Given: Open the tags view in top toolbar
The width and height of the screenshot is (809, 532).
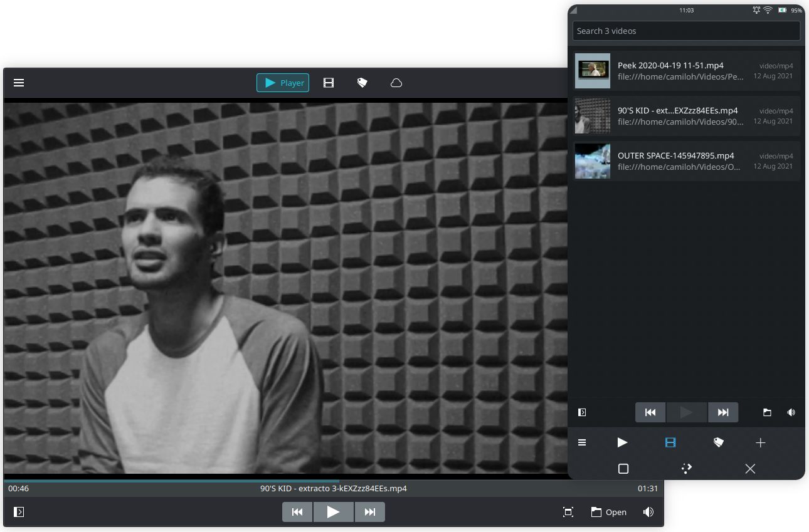Looking at the screenshot, I should [362, 83].
